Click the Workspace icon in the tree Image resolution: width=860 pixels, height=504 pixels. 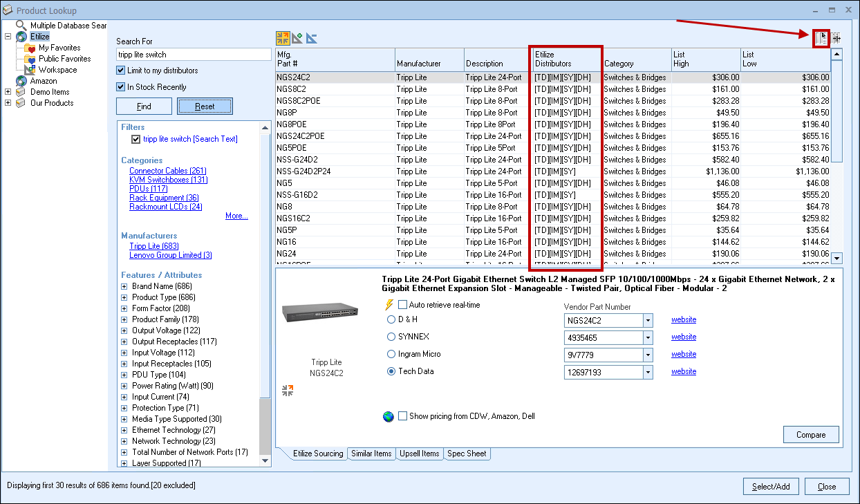pyautogui.click(x=30, y=70)
